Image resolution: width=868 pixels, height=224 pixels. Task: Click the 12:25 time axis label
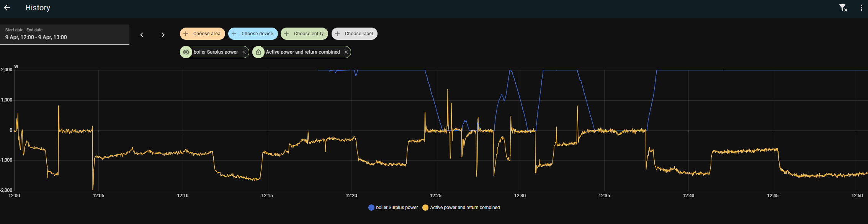436,196
